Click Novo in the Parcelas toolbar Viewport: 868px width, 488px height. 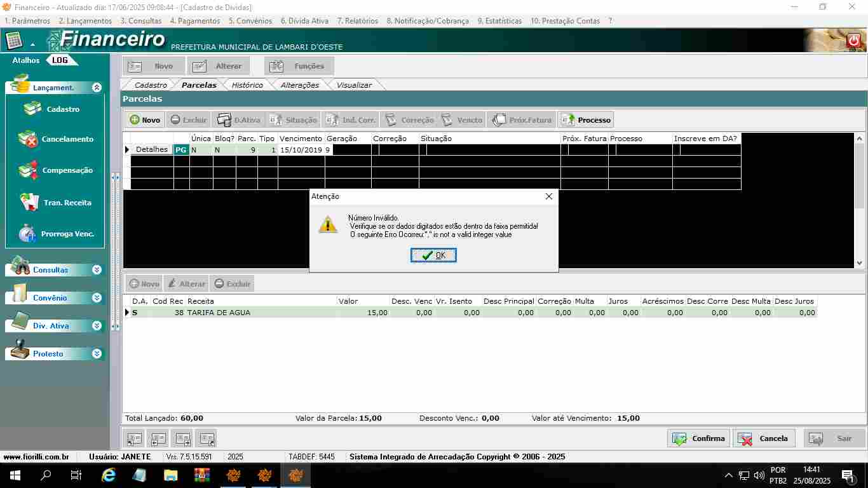tap(144, 120)
